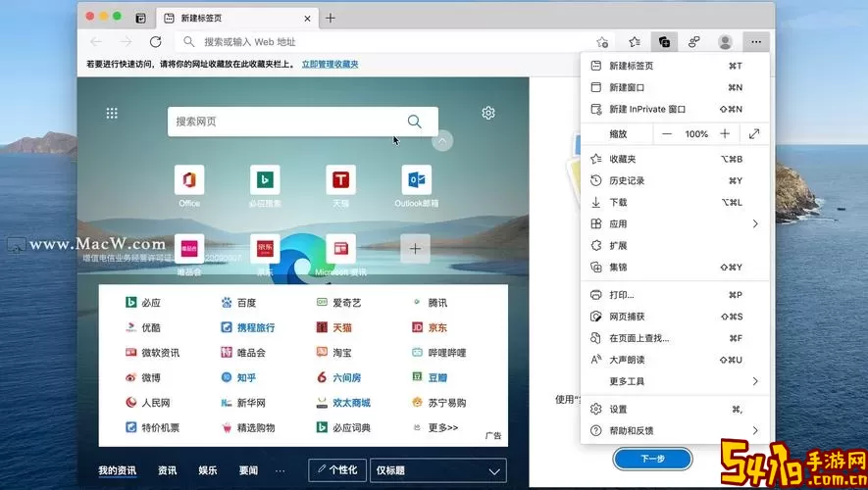Choose 网页捕获 in the menu
Image resolution: width=868 pixels, height=490 pixels.
coord(674,317)
